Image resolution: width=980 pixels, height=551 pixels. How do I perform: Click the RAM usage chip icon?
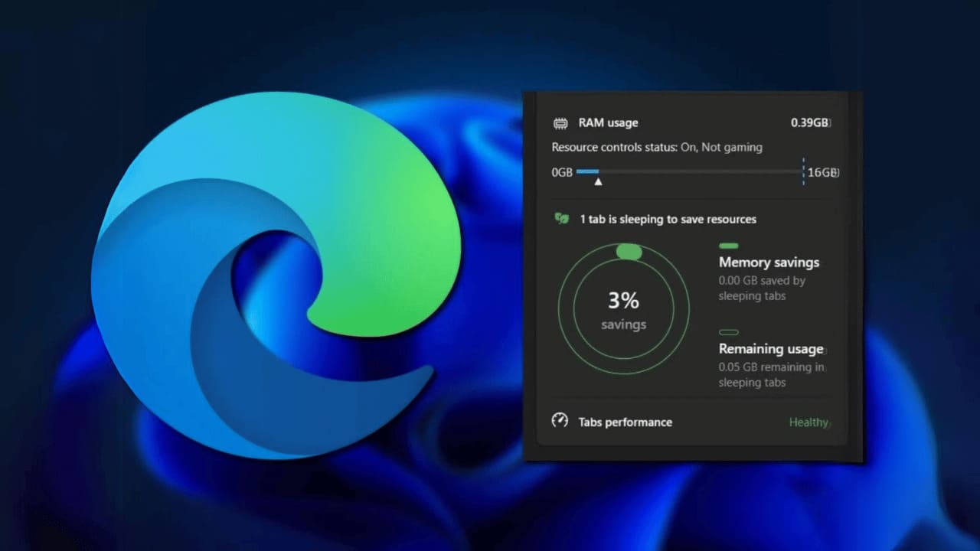coord(560,123)
